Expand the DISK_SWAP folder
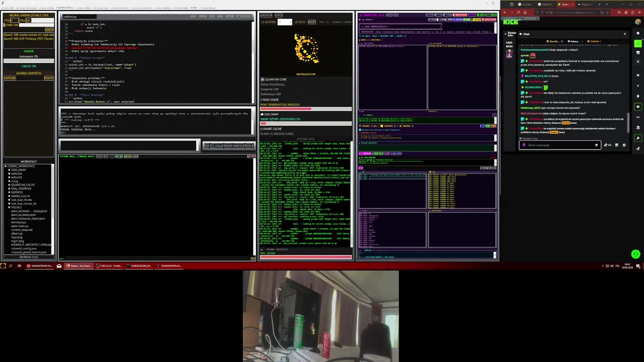644x362 pixels. pos(9,170)
